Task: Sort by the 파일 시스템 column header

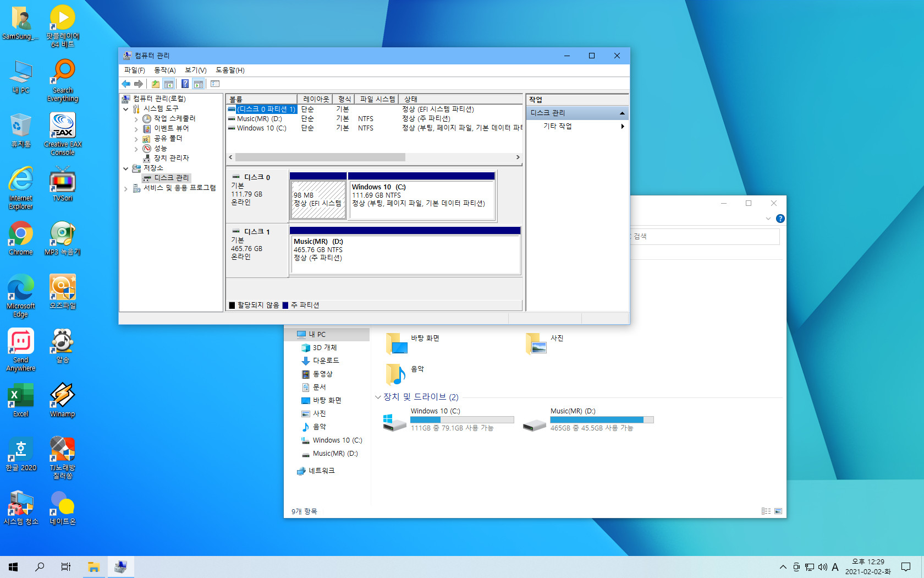Action: [x=377, y=99]
